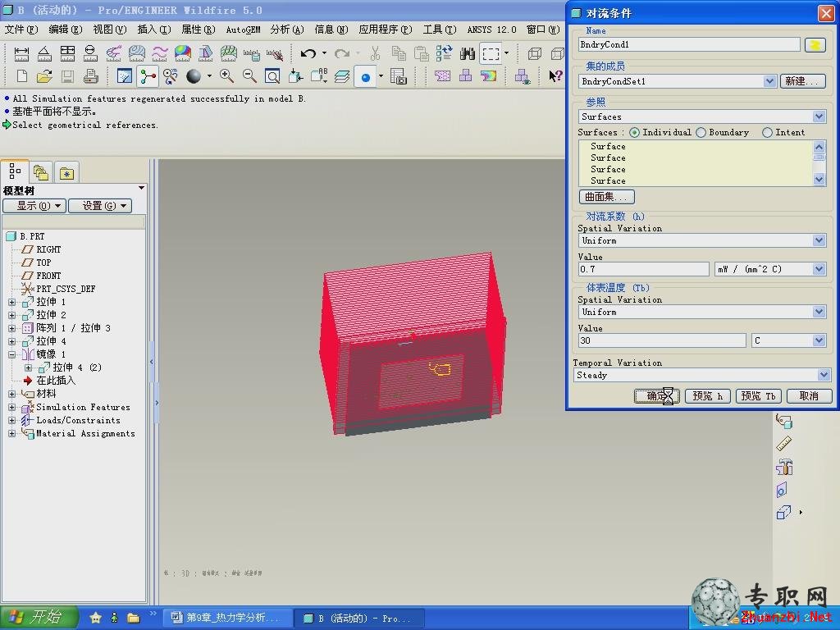Open the BndryCondSet1 set dropdown
Viewport: 840px width, 630px height.
click(769, 81)
